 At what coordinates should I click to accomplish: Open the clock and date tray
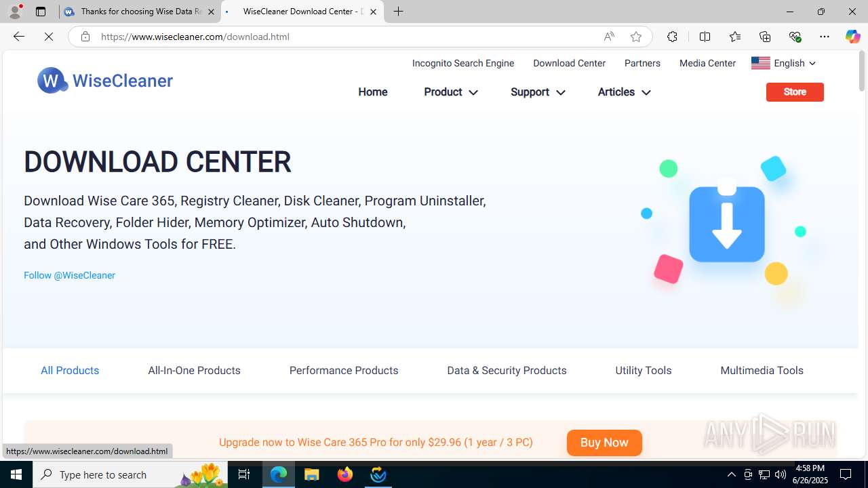tap(810, 474)
